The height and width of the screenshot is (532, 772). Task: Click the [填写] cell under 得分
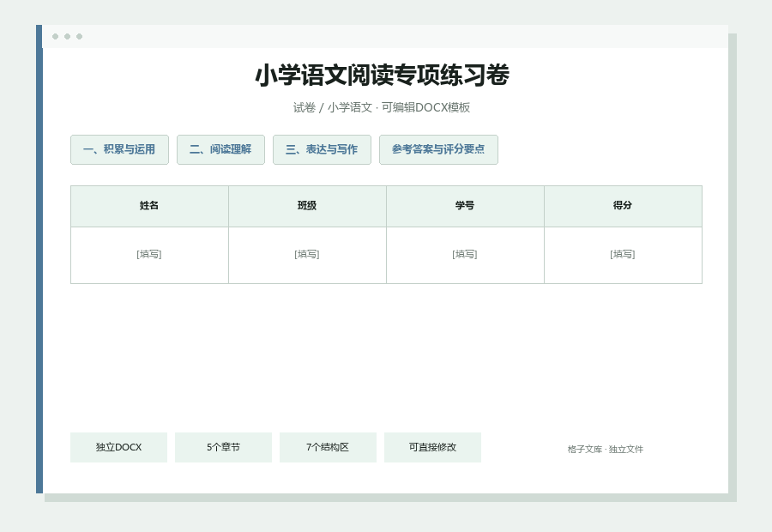tap(623, 255)
